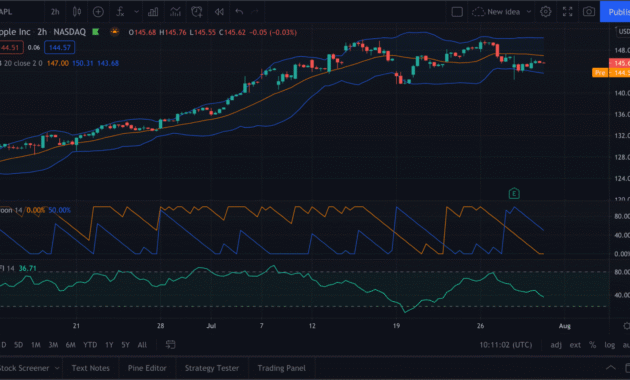
Task: Open the financials bar-chart icon
Action: pos(153,12)
